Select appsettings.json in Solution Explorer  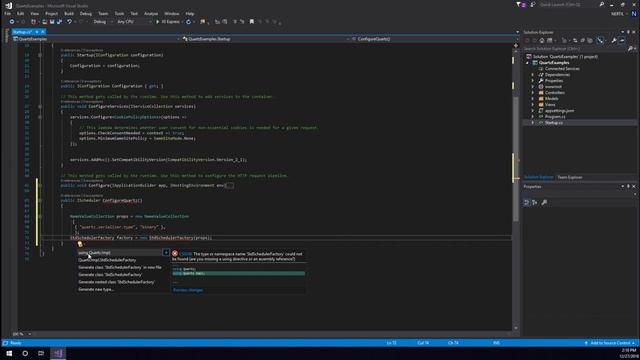[559, 111]
